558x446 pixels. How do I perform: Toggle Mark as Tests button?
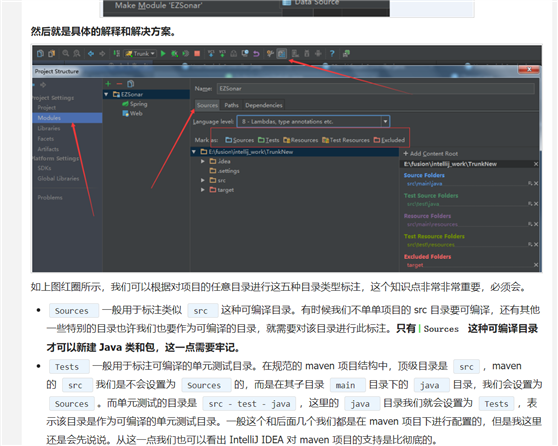click(269, 140)
